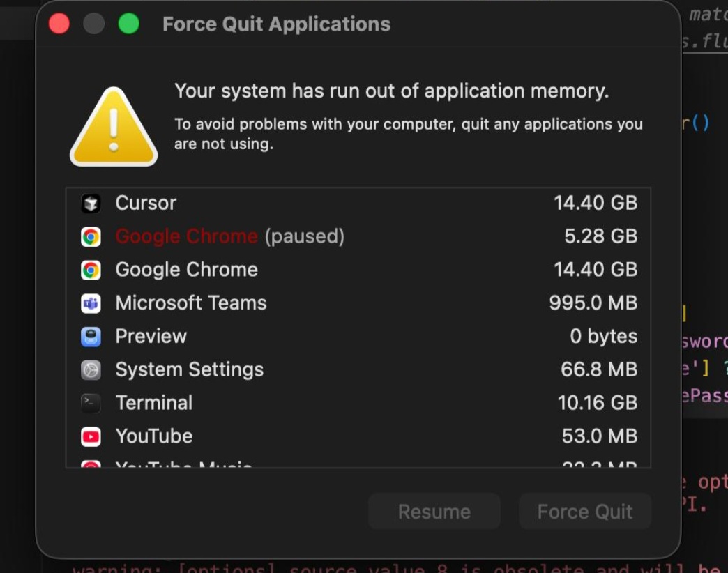Click the Microsoft Teams icon
Viewport: 728px width, 573px height.
click(x=91, y=303)
